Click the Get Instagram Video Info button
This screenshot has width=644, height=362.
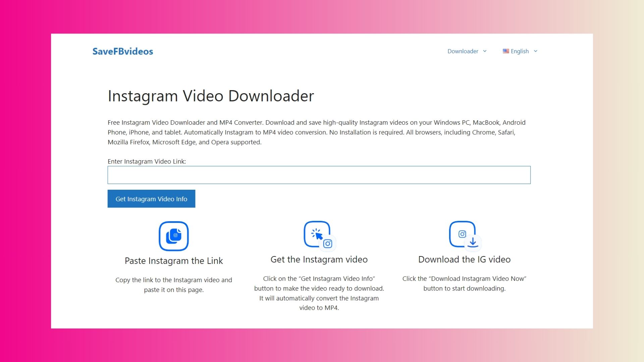click(x=151, y=199)
